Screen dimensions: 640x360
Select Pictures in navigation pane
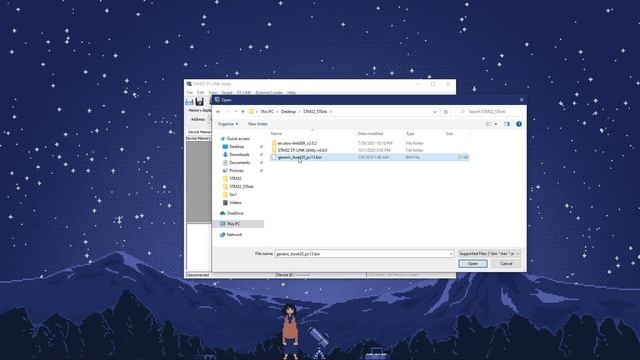click(236, 171)
